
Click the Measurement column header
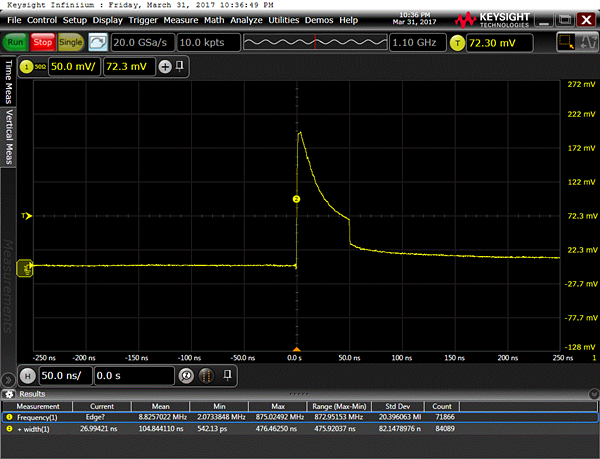38,406
